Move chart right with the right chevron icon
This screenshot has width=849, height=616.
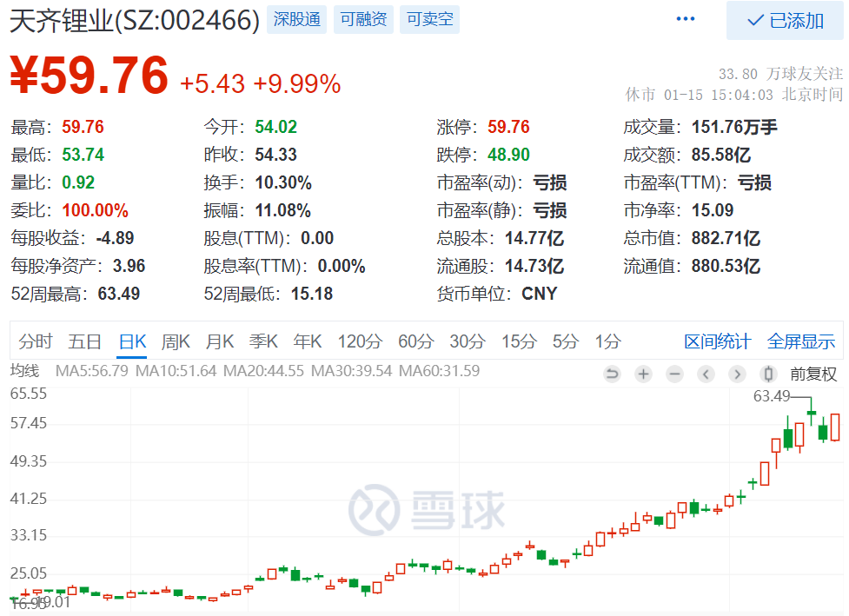click(x=737, y=374)
